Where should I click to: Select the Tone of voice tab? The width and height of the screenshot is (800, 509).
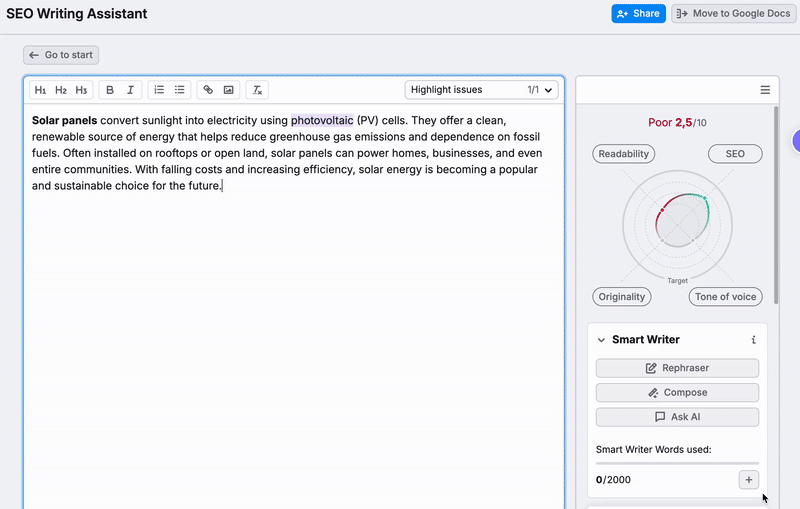(x=725, y=297)
